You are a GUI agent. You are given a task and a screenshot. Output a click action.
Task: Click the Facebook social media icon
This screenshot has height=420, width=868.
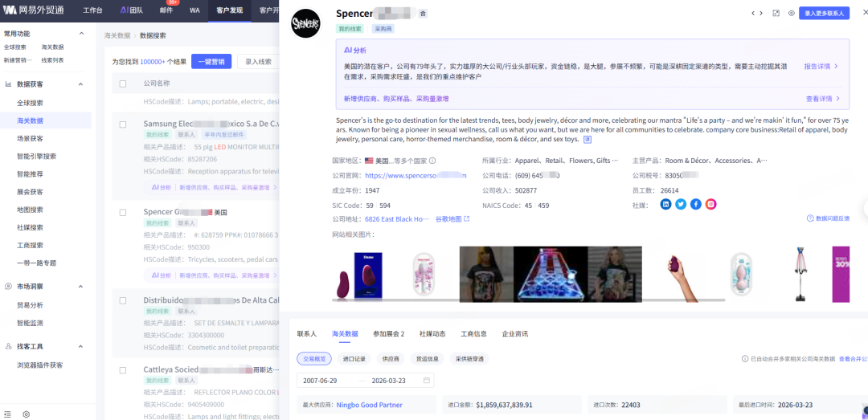[696, 204]
